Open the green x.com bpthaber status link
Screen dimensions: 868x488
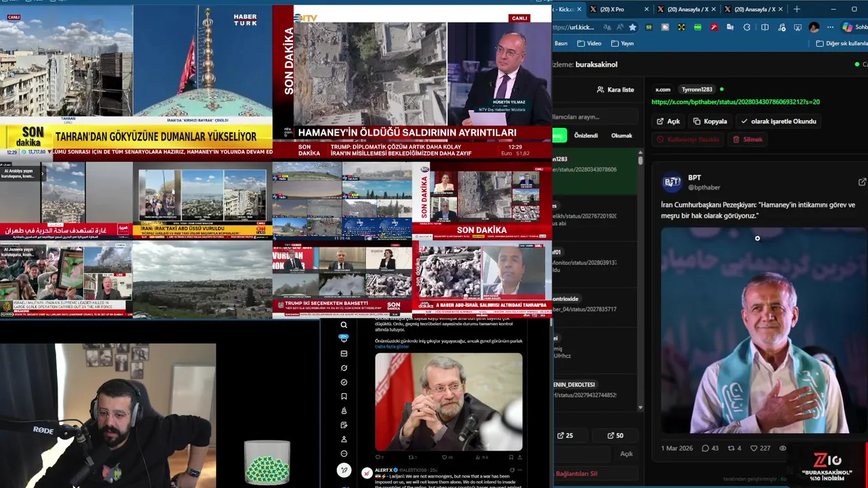tap(735, 102)
